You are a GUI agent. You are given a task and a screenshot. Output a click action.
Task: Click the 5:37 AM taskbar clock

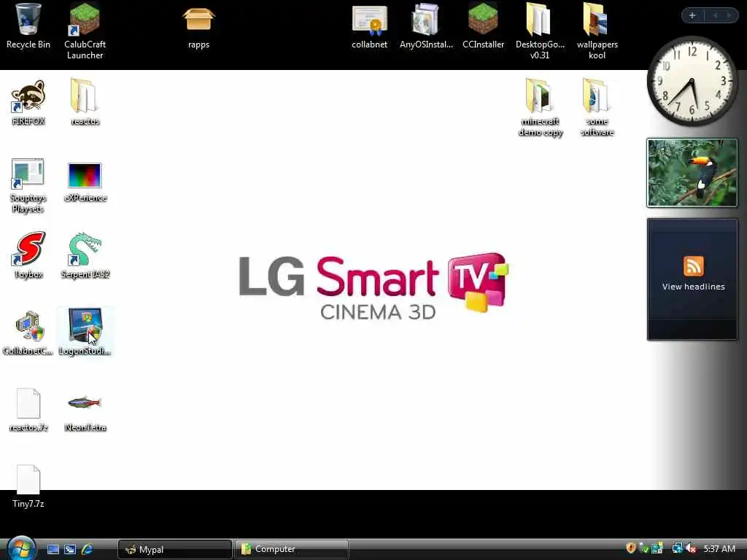719,549
